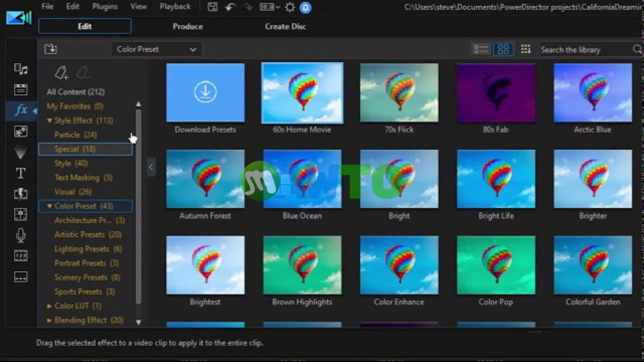Select All Content (212)

pos(75,92)
